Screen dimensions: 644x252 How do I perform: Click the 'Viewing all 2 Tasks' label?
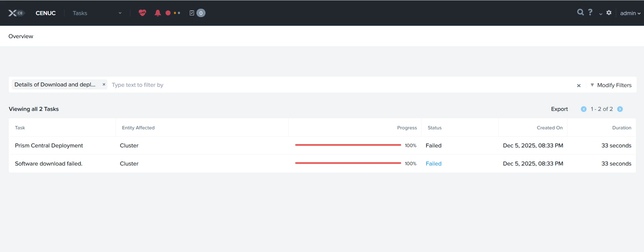point(34,109)
